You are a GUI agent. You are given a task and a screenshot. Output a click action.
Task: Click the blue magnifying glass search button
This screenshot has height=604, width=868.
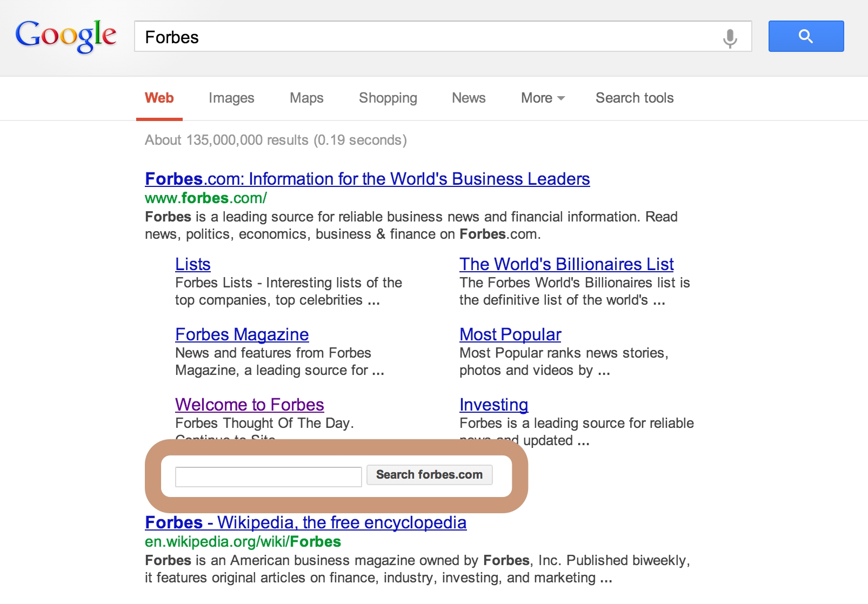point(805,36)
